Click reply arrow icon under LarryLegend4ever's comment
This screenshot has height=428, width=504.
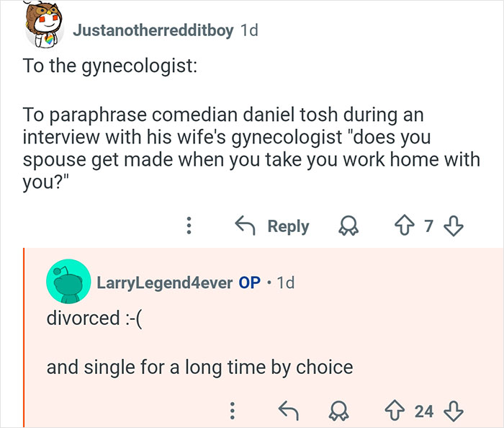287,411
